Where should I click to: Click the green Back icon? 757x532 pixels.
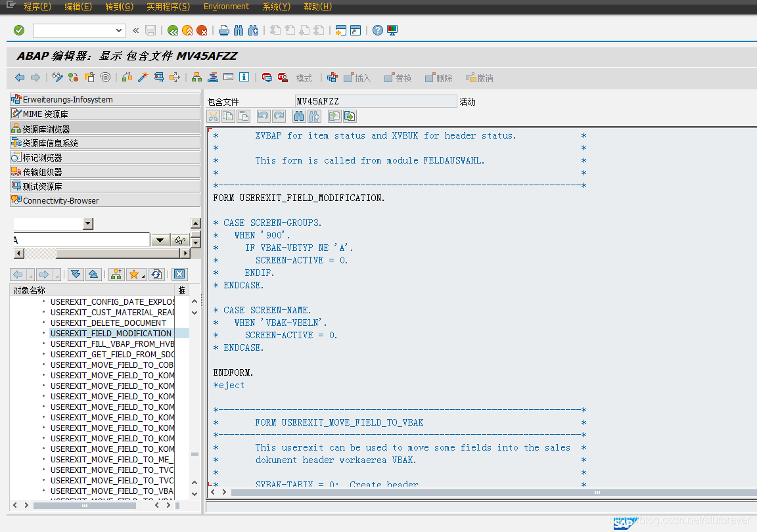(x=173, y=30)
